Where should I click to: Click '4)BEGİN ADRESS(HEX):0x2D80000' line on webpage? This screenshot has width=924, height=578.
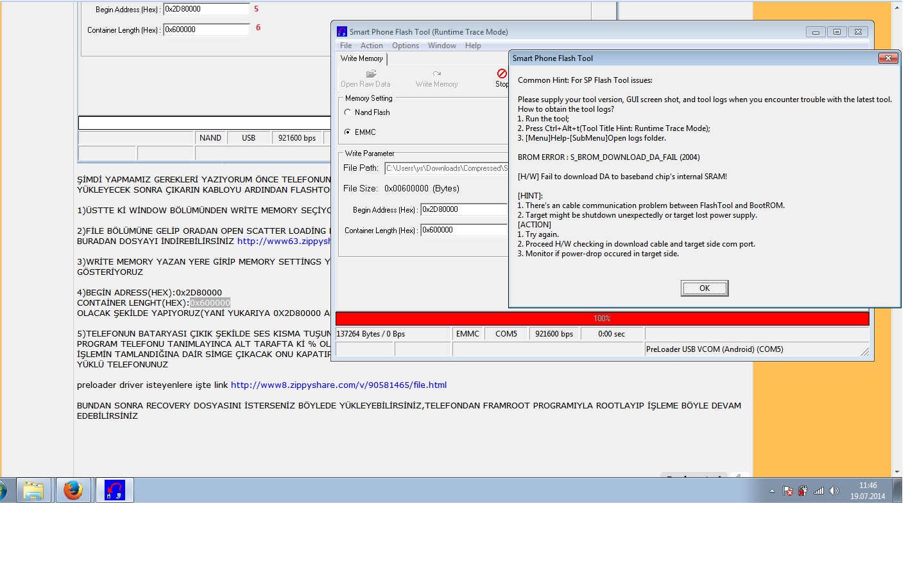tap(150, 293)
